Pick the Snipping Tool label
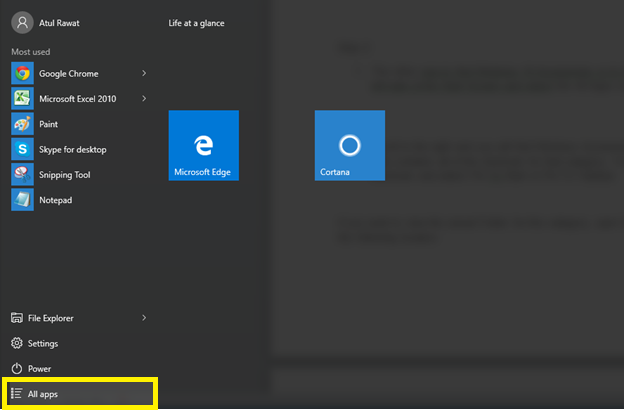The image size is (624, 411). pyautogui.click(x=64, y=175)
